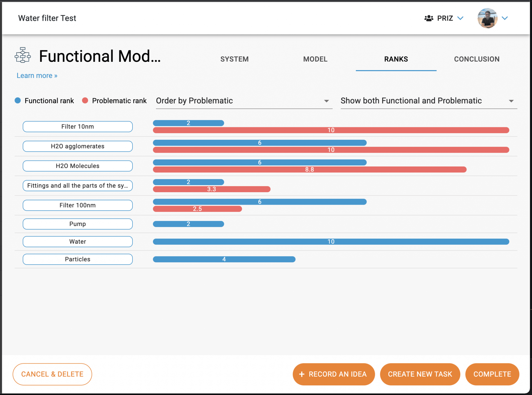
Task: Switch to the SYSTEM tab
Action: coord(234,59)
